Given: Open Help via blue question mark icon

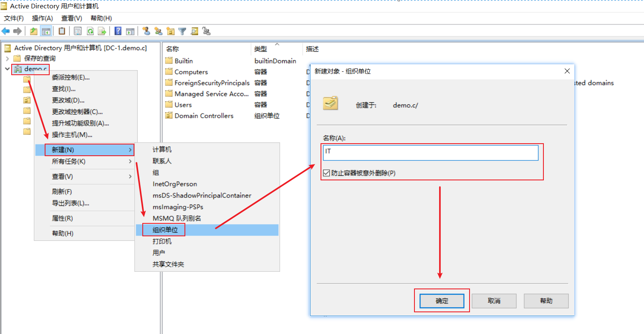Looking at the screenshot, I should [x=118, y=31].
